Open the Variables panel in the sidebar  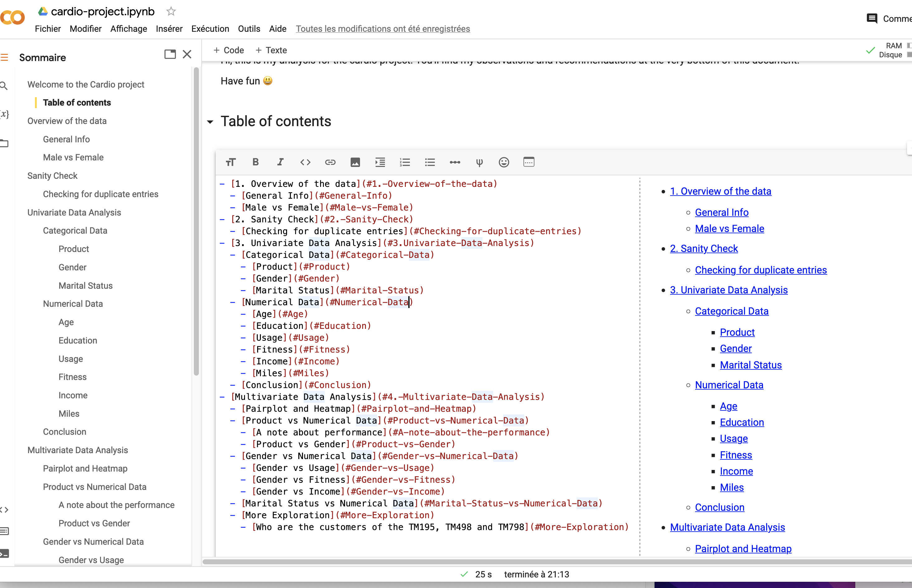(x=4, y=113)
